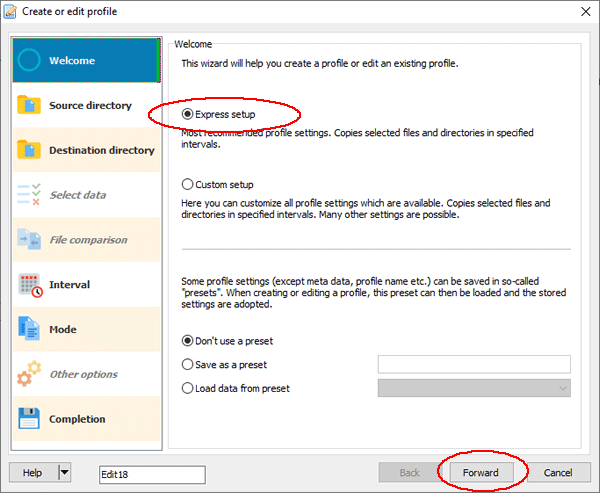Click the Welcome step circle icon
This screenshot has width=600, height=493.
[31, 61]
